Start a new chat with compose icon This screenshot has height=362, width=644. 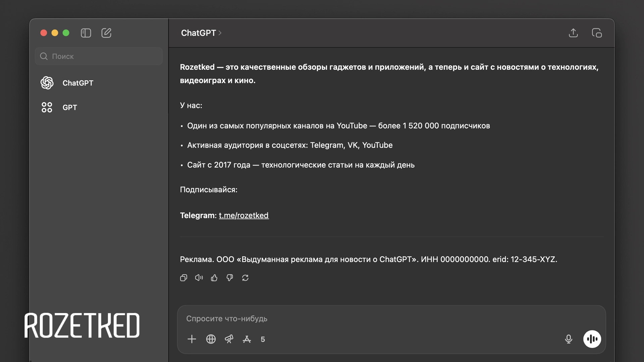pos(106,33)
